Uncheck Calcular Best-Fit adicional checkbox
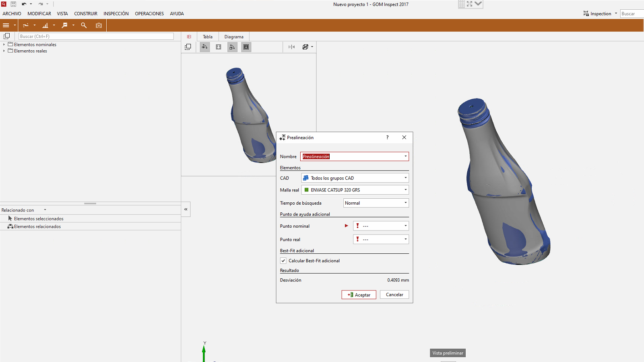This screenshot has width=644, height=362. click(283, 261)
